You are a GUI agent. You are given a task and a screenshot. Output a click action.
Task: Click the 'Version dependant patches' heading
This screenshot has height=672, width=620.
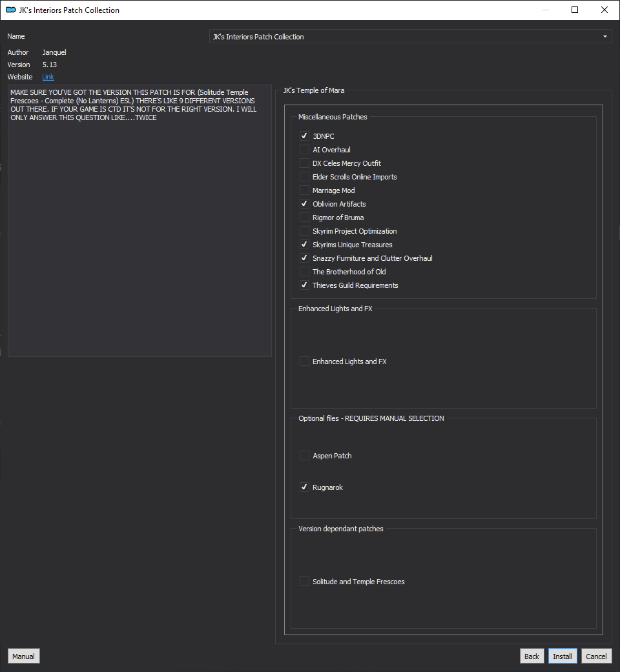coord(341,529)
